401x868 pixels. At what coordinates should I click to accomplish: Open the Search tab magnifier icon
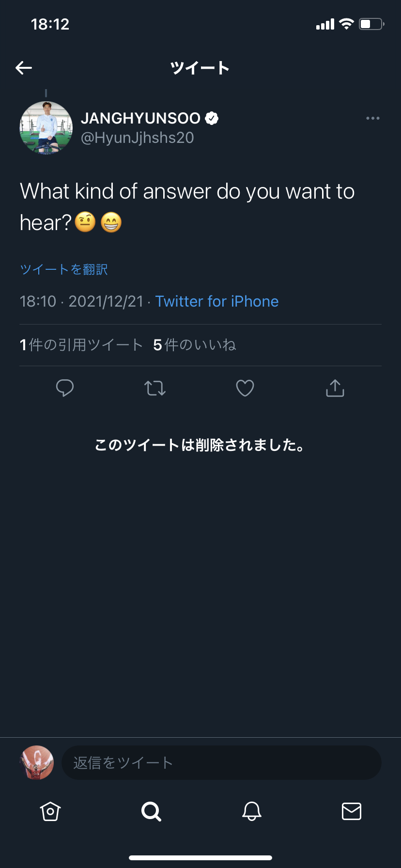tap(151, 811)
